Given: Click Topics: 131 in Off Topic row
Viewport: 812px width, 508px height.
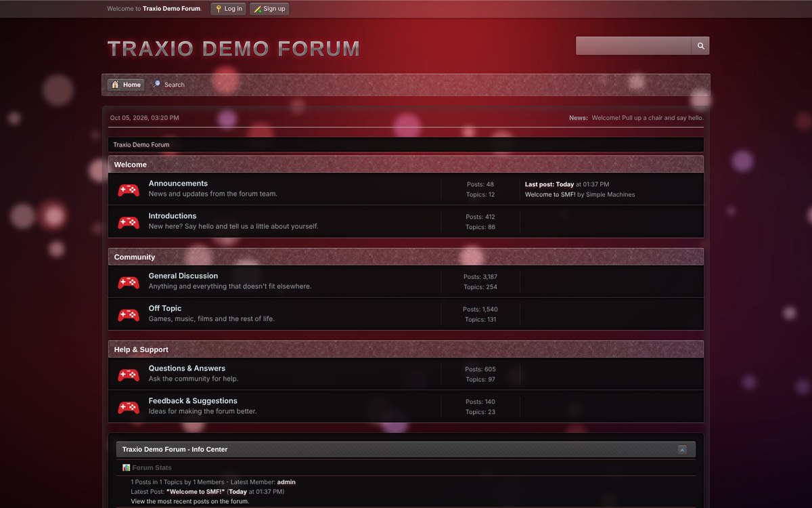Looking at the screenshot, I should coord(480,320).
